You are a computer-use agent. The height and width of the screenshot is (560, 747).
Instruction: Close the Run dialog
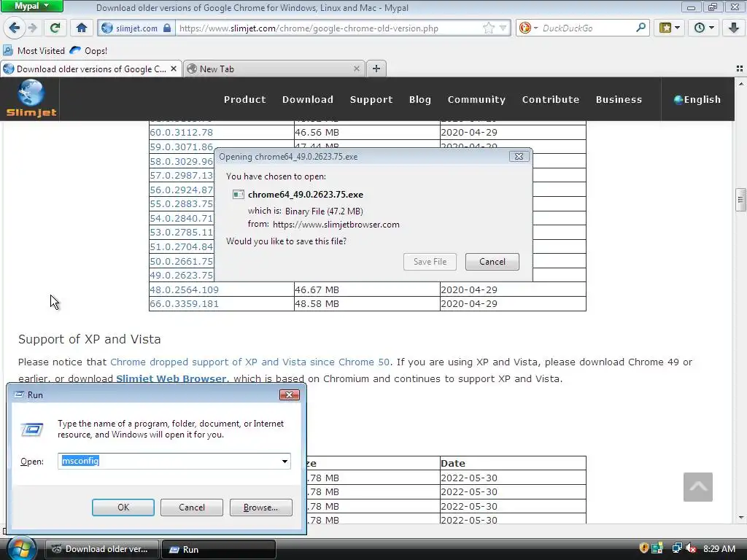click(289, 394)
